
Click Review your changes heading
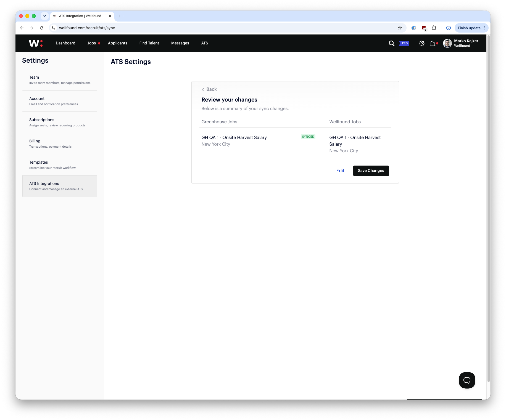point(229,100)
